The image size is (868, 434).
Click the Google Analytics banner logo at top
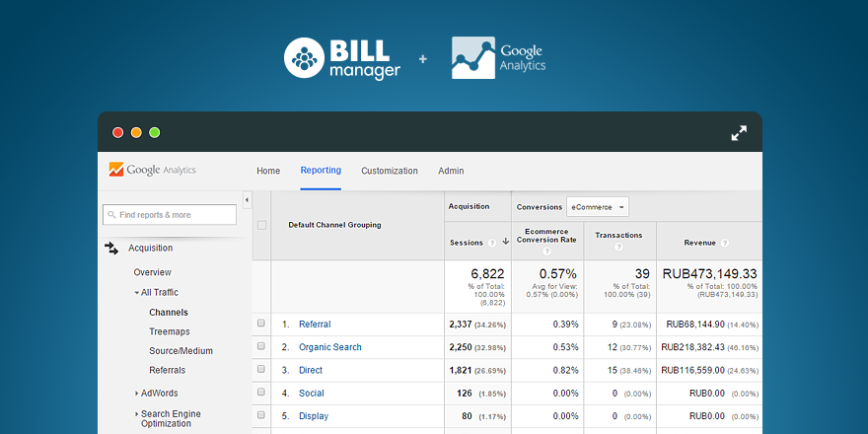[x=498, y=58]
